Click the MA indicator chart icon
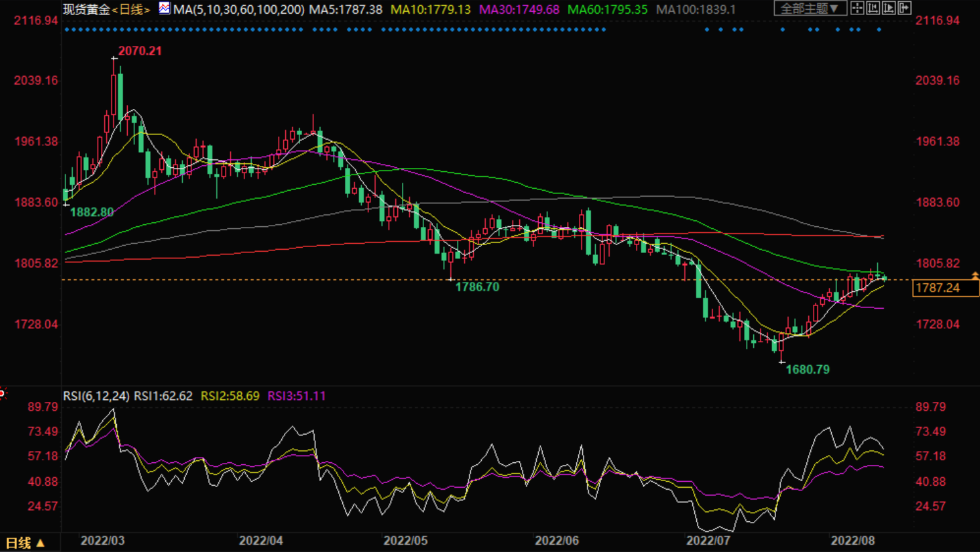 [165, 9]
